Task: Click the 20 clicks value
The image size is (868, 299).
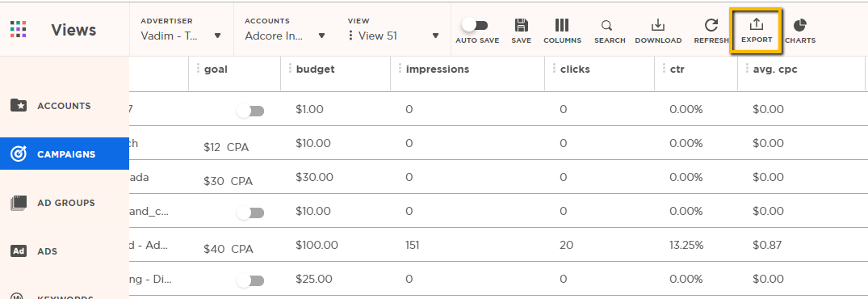Action: pyautogui.click(x=566, y=245)
